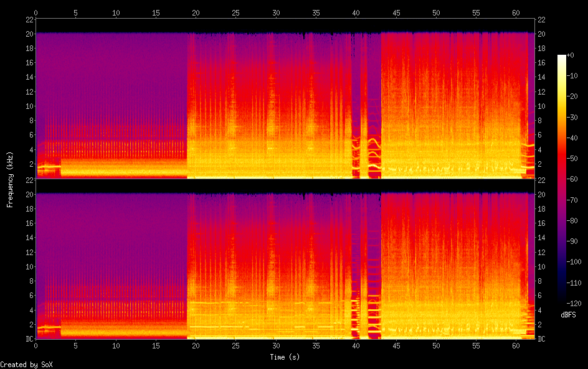Click the 30 tick on the top time axis

point(276,12)
